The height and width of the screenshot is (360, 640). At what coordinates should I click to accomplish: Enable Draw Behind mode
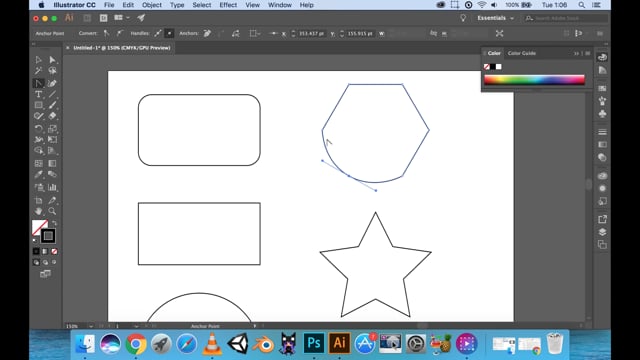45,262
